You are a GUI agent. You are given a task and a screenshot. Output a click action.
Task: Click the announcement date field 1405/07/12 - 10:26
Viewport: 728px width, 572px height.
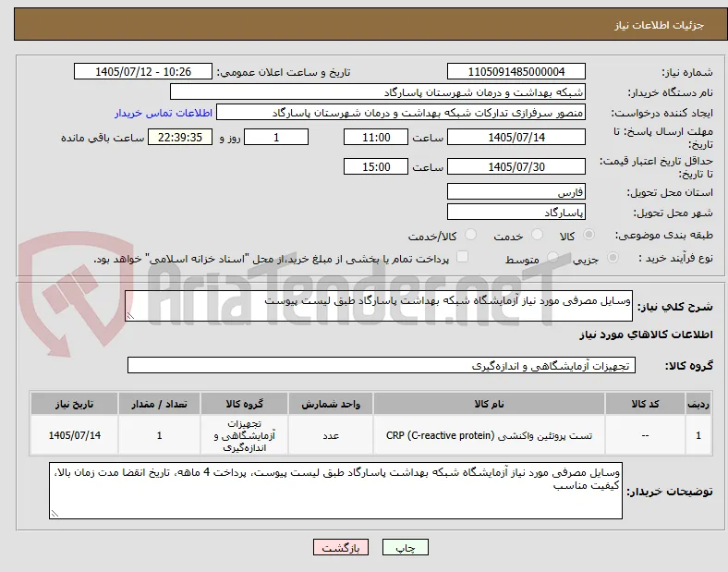[x=143, y=71]
